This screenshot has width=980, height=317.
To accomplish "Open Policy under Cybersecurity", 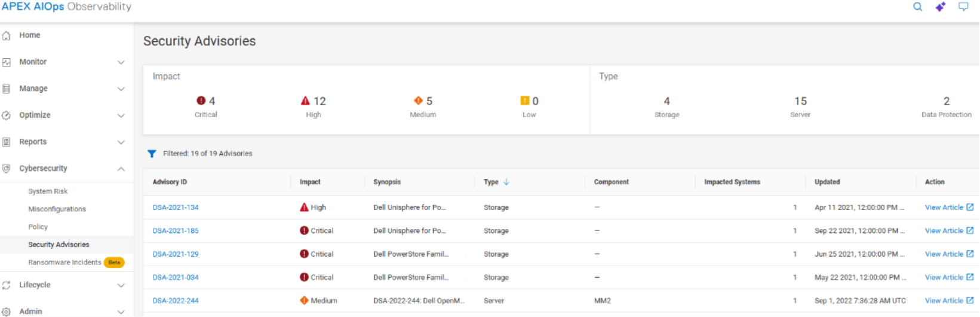I will point(38,227).
